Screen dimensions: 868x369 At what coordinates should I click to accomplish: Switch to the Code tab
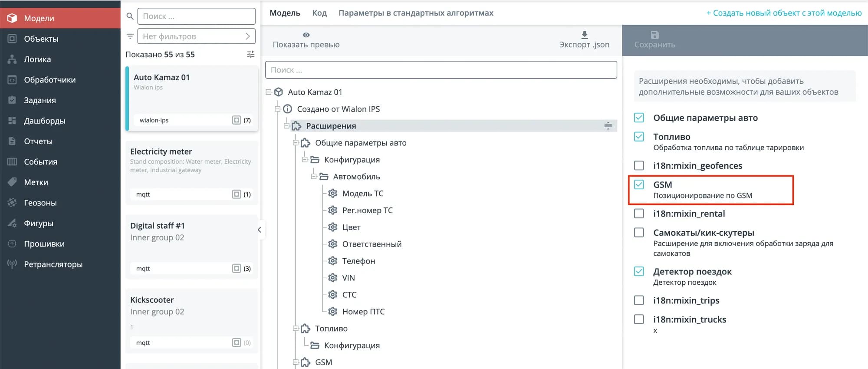click(319, 13)
